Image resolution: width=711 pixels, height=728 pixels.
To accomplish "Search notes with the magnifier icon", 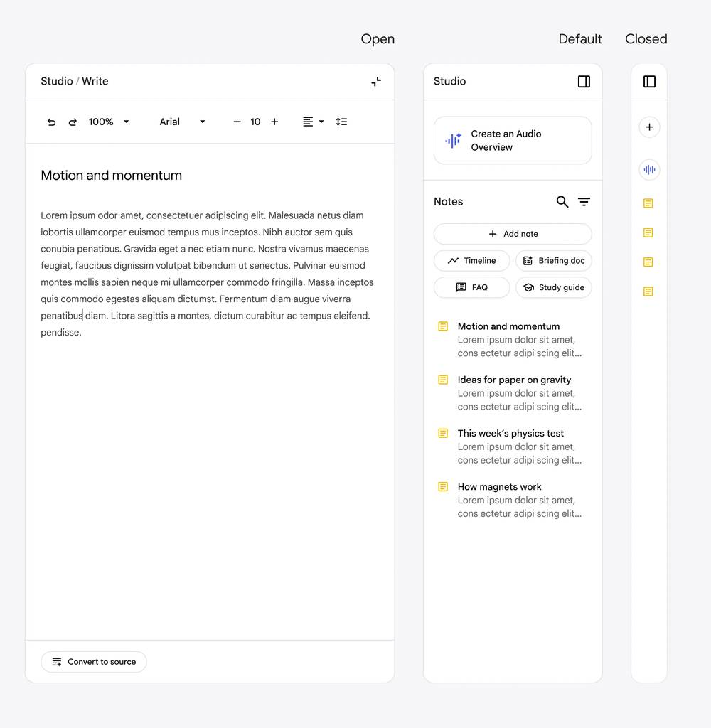I will pos(562,202).
